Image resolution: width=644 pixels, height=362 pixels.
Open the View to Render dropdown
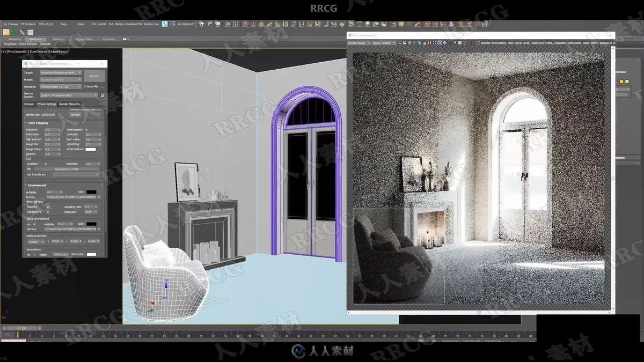pyautogui.click(x=69, y=95)
